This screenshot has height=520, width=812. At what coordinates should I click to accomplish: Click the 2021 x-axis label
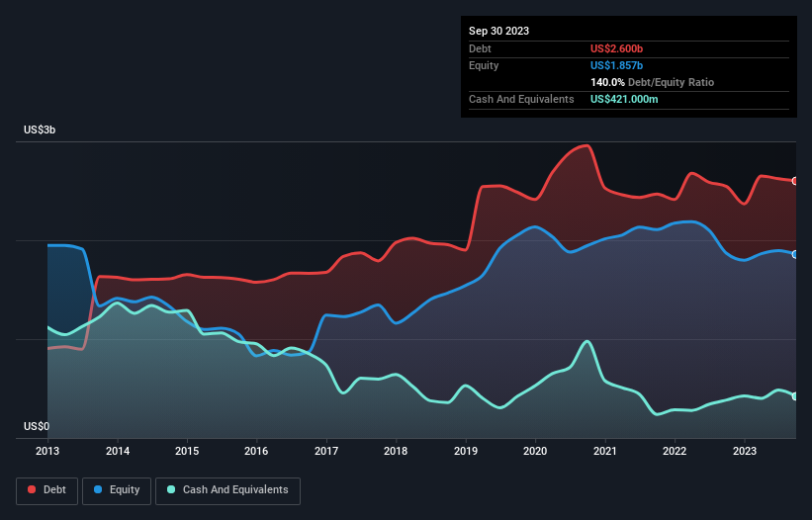605,451
